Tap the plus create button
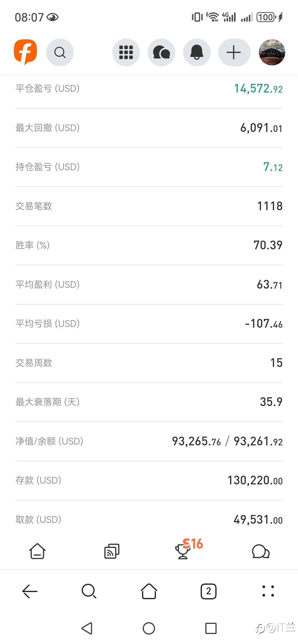This screenshot has width=298, height=644. point(234,53)
